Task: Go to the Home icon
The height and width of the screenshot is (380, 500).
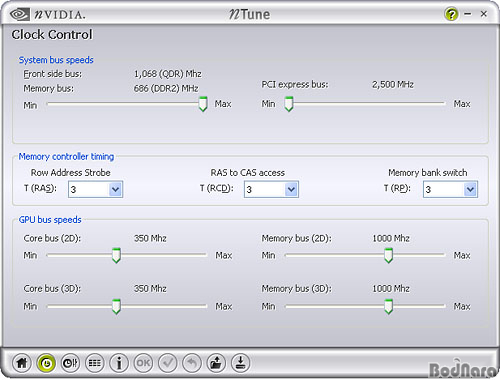Action: click(x=22, y=363)
